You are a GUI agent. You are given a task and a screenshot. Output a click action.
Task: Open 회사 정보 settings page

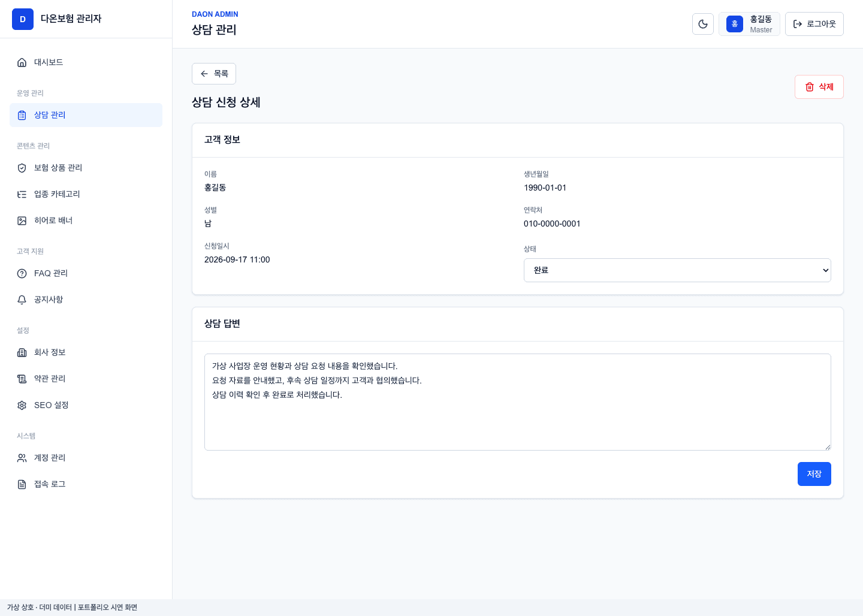pyautogui.click(x=86, y=352)
